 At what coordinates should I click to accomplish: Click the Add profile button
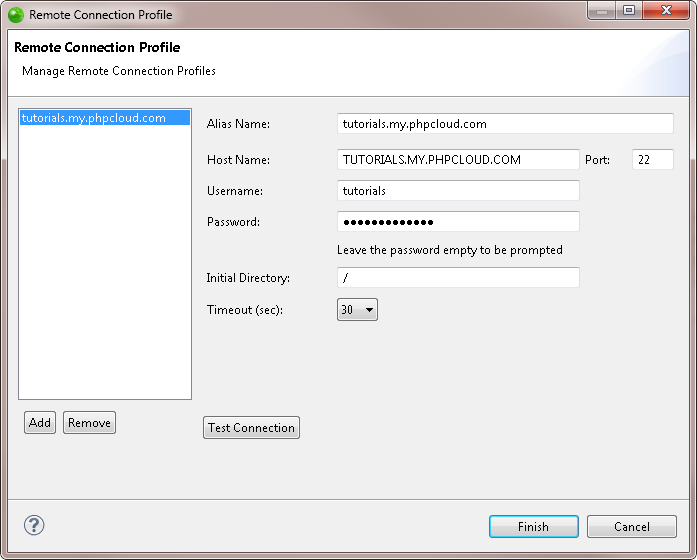[40, 422]
